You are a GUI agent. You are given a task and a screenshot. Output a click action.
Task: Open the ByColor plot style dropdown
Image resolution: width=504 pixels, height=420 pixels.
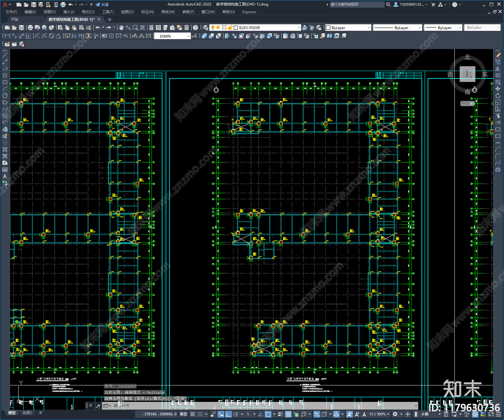click(x=482, y=28)
